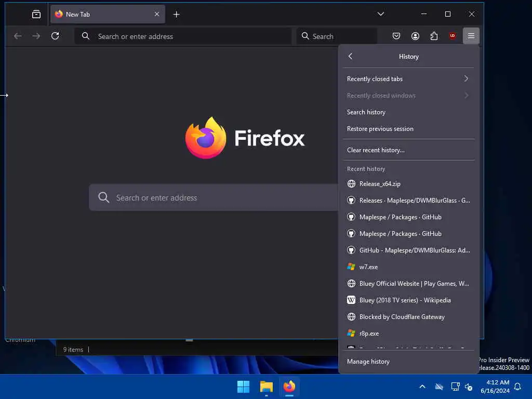The image size is (532, 399).
Task: Open the uBlock Origin extension icon
Action: coord(453,36)
